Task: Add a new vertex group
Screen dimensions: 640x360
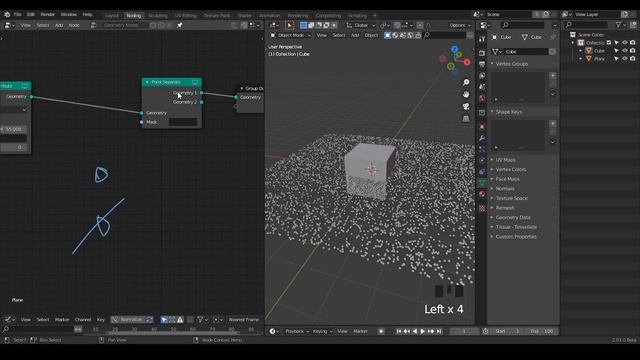Action: pos(553,76)
